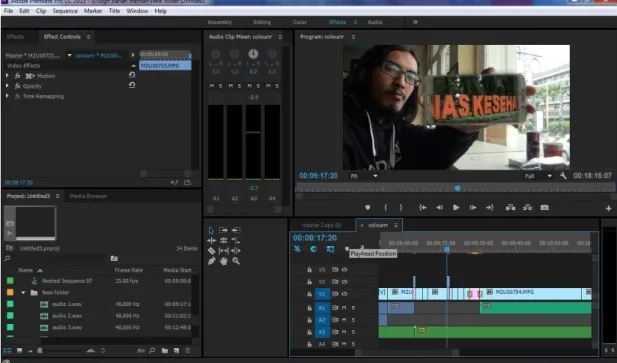
Task: Select the Selection tool arrow
Action: point(211,230)
